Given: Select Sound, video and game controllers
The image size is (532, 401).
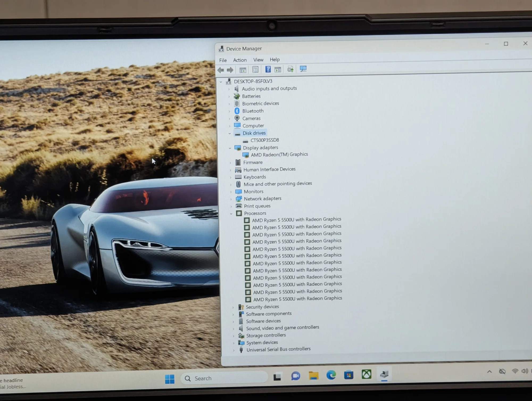Looking at the screenshot, I should pos(282,328).
